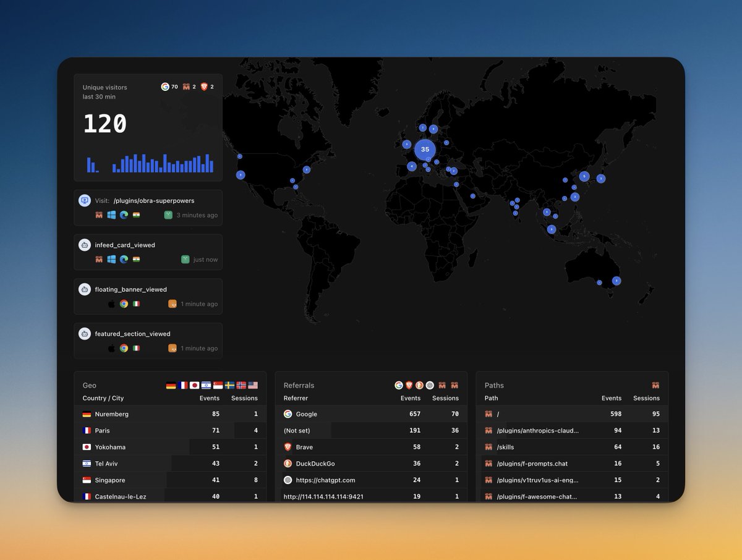Select the Castelnau-le-Lez row in Geo table
Image resolution: width=742 pixels, height=560 pixels.
pyautogui.click(x=170, y=496)
